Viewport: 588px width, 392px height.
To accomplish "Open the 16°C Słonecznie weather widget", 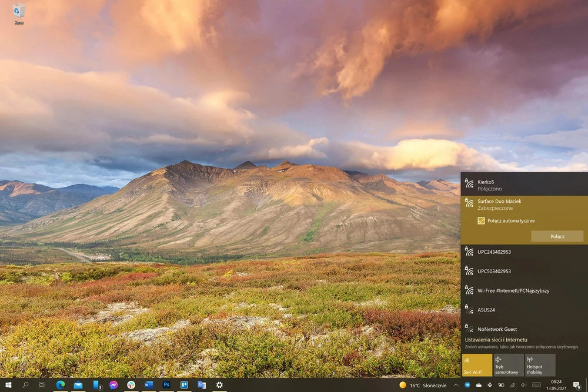I will point(423,386).
